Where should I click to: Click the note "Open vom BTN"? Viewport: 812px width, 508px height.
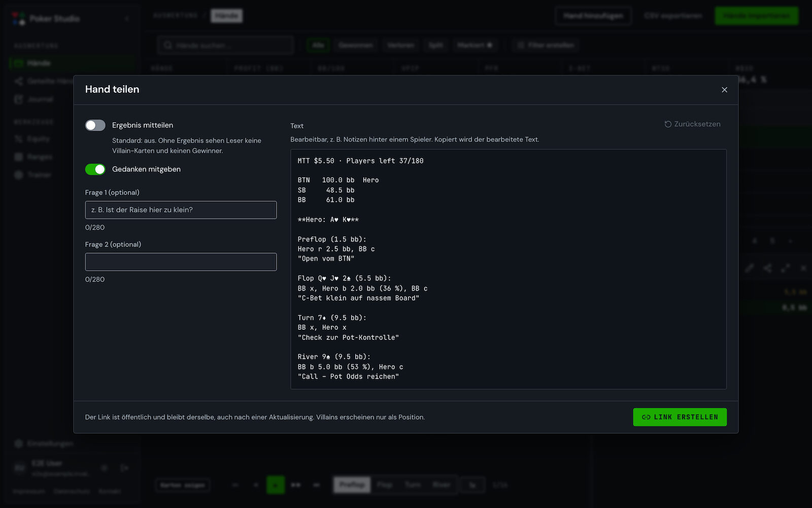click(326, 259)
